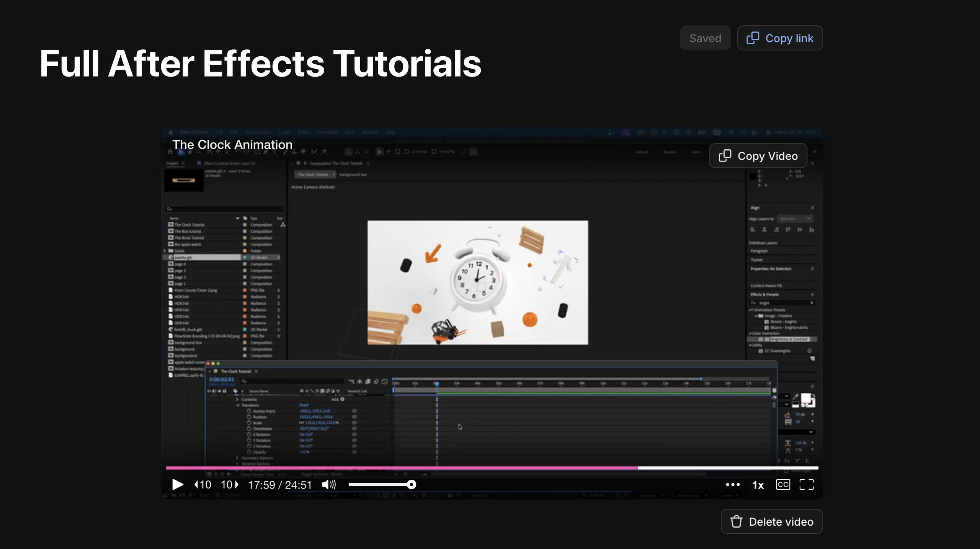Open the Composition menu in the menu bar
Screen dimensions: 980x549
[x=258, y=132]
